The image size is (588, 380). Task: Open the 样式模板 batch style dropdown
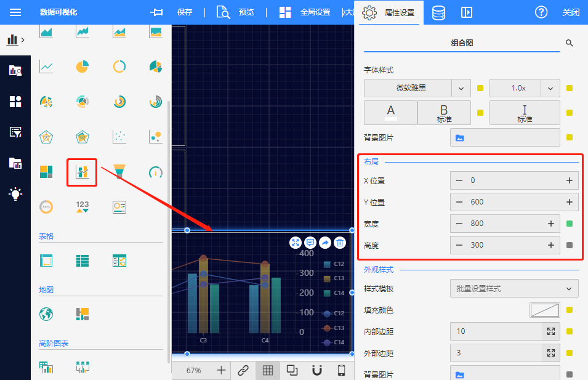[x=514, y=288]
